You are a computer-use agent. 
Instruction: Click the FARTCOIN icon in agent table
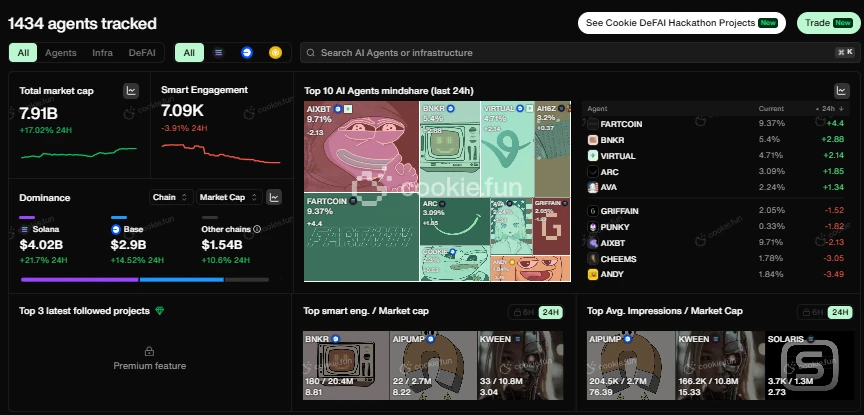[x=592, y=124]
